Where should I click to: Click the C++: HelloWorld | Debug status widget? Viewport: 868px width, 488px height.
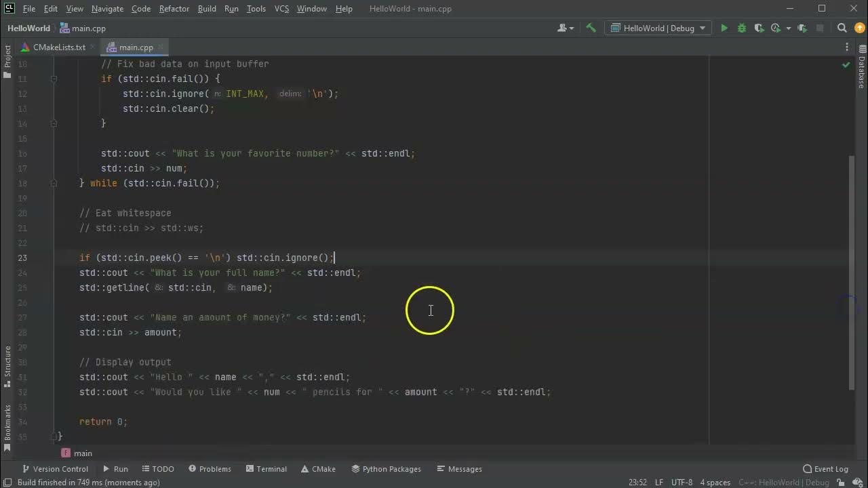(x=783, y=483)
